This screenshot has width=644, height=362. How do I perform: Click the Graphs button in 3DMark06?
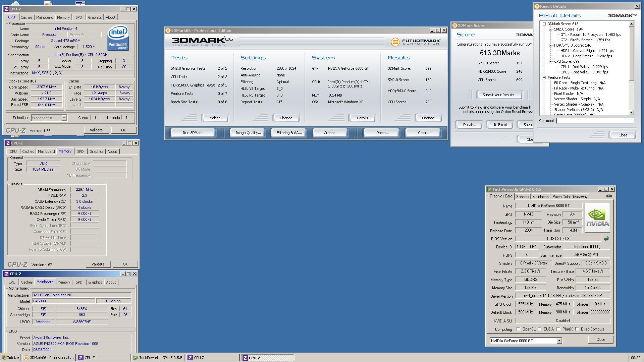[x=331, y=133]
